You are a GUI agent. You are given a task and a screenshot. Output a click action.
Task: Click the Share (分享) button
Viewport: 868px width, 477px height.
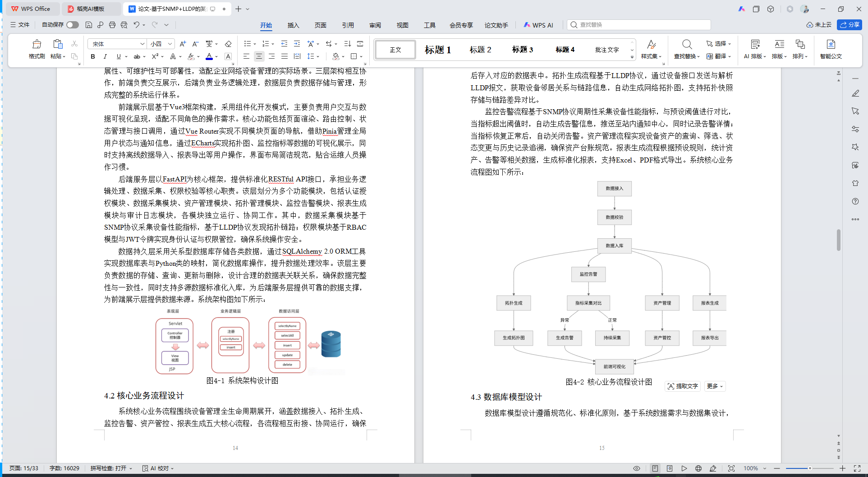coord(849,25)
